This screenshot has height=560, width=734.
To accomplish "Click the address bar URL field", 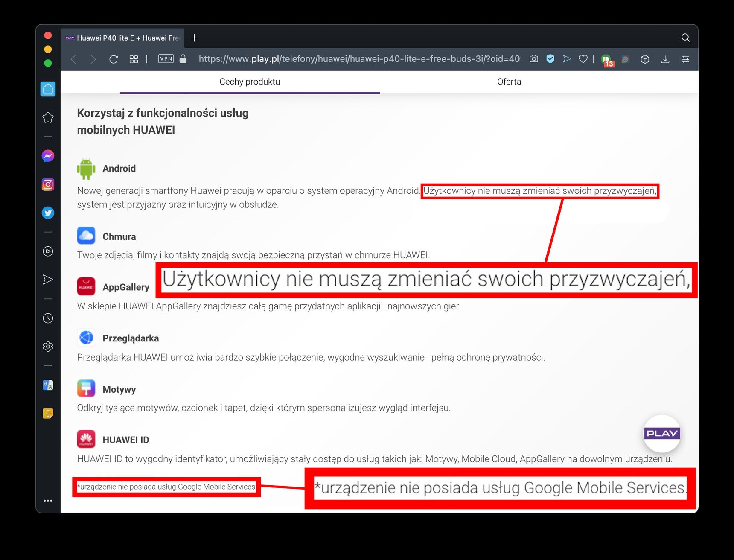I will pos(360,59).
